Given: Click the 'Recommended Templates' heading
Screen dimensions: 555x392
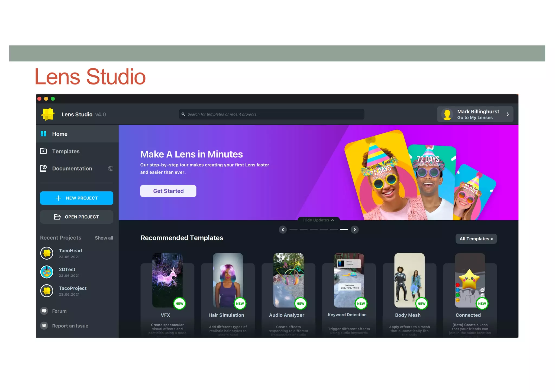Looking at the screenshot, I should point(182,238).
